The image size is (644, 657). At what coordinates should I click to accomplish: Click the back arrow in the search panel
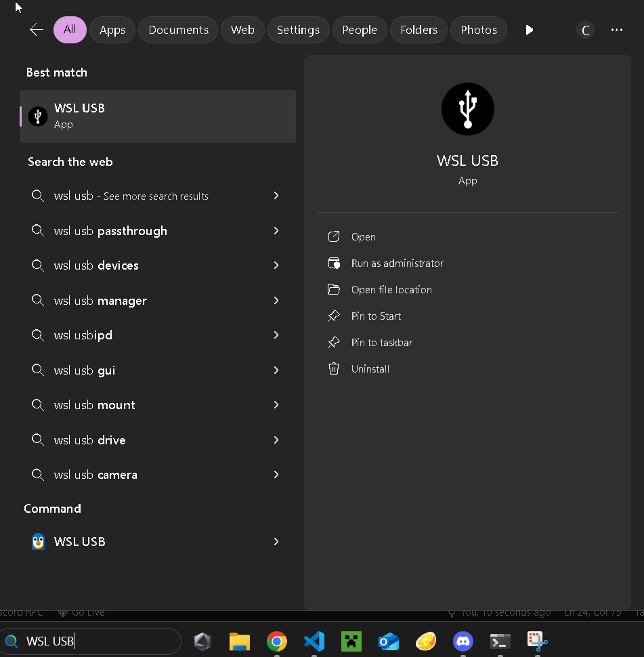[x=36, y=30]
